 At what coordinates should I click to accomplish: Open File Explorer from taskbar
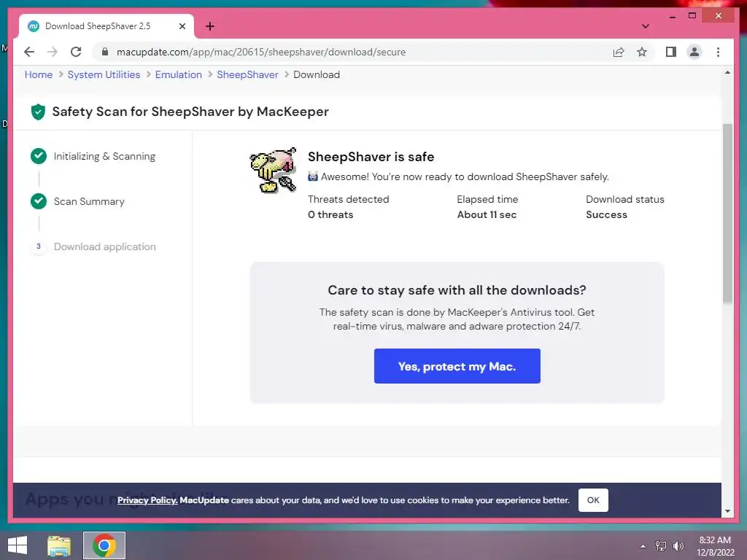click(x=59, y=545)
